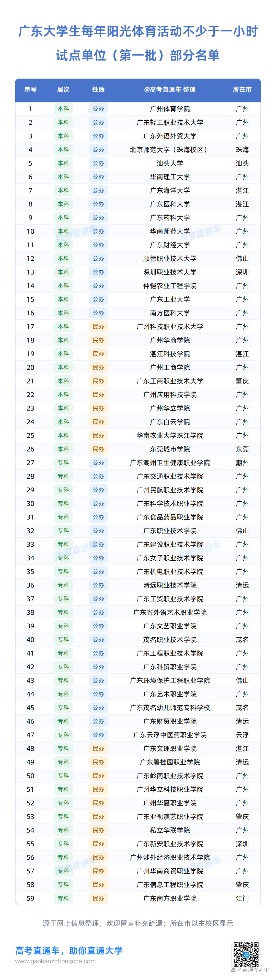Screen dimensions: 276x980
Task: Select 仲恺农业工程学院
Action: click(x=170, y=286)
